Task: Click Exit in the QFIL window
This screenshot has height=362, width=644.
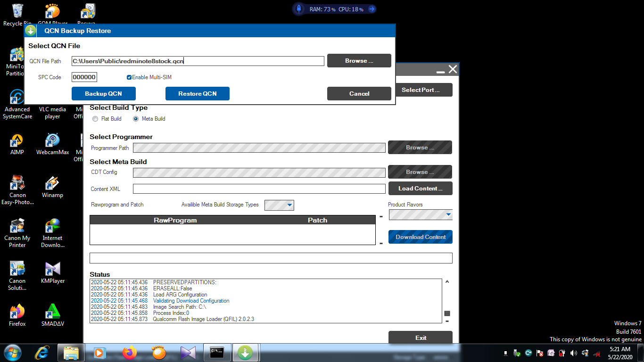Action: point(421,337)
